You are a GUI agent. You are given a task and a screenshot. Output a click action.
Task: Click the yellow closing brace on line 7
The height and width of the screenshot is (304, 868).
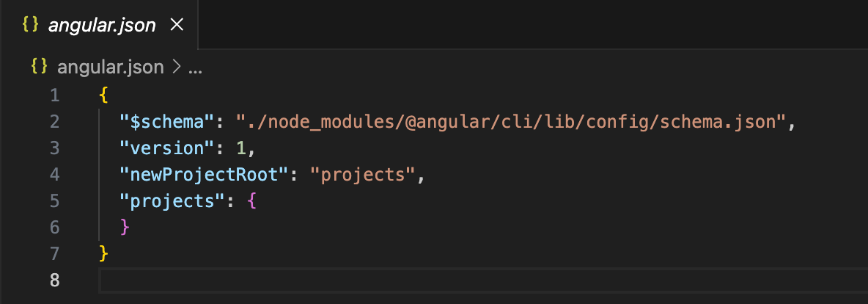103,254
